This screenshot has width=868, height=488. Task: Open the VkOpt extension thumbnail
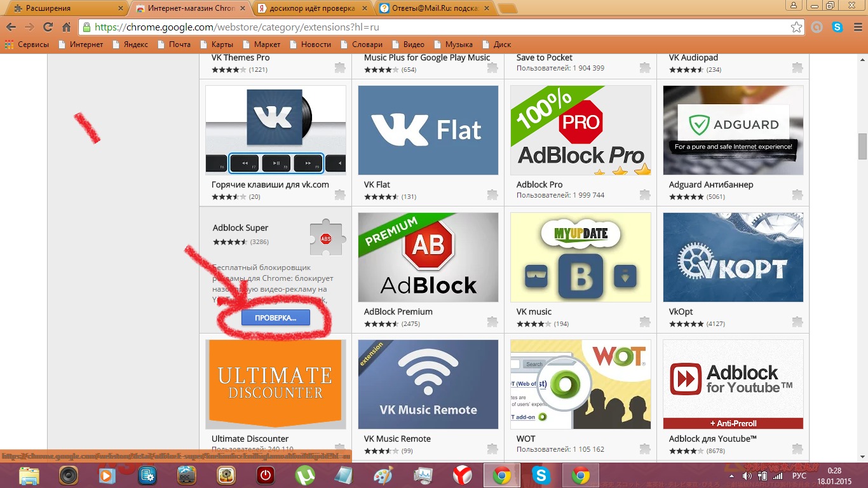[x=733, y=257]
